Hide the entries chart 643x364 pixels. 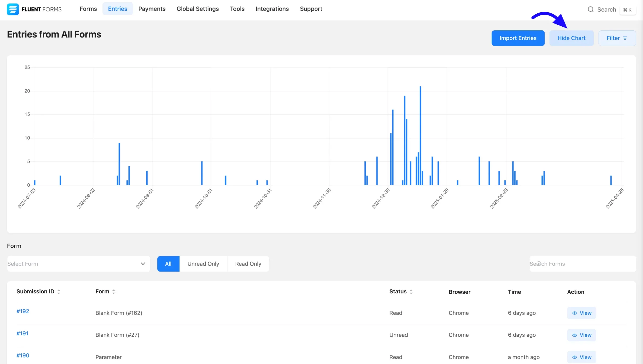571,38
